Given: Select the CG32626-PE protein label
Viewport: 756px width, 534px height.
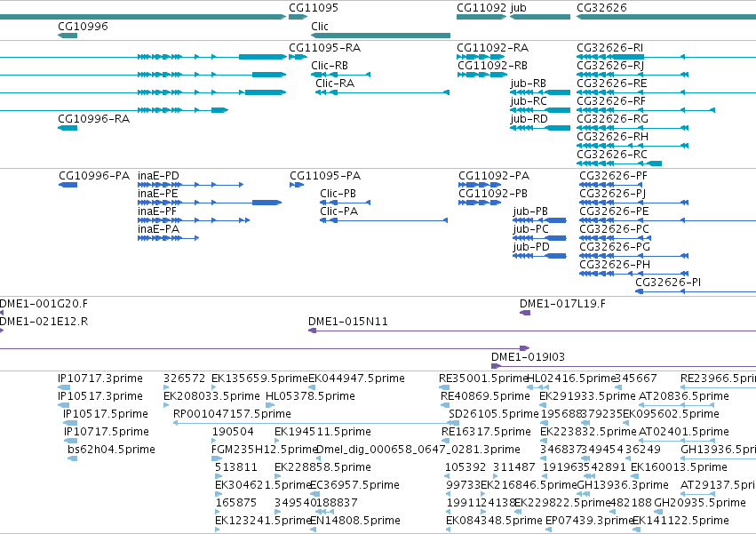Looking at the screenshot, I should [614, 211].
